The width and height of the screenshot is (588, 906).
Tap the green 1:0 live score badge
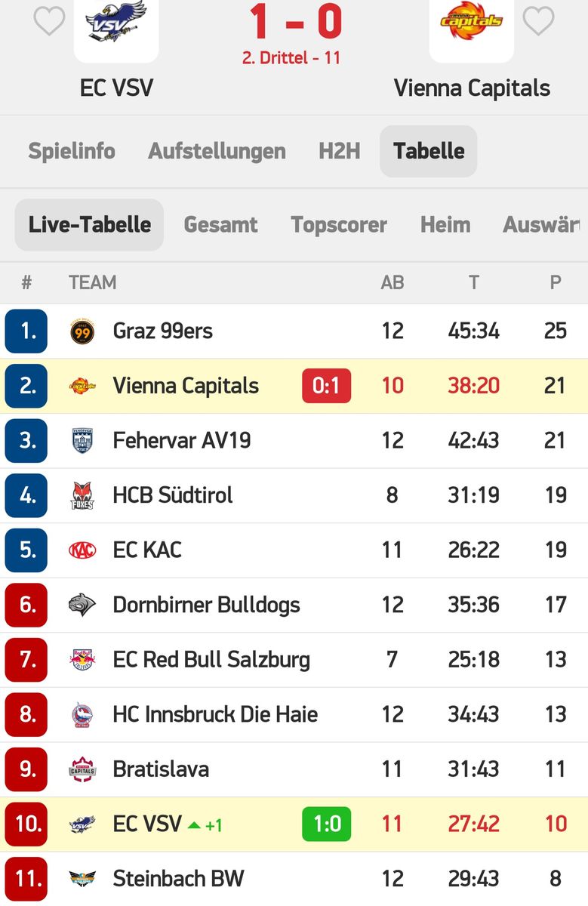click(x=326, y=824)
